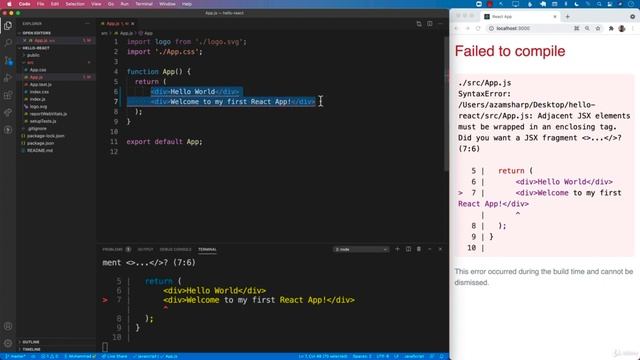Screen dimensions: 640x360
Task: Switch to the Output panel tab
Action: [x=145, y=249]
